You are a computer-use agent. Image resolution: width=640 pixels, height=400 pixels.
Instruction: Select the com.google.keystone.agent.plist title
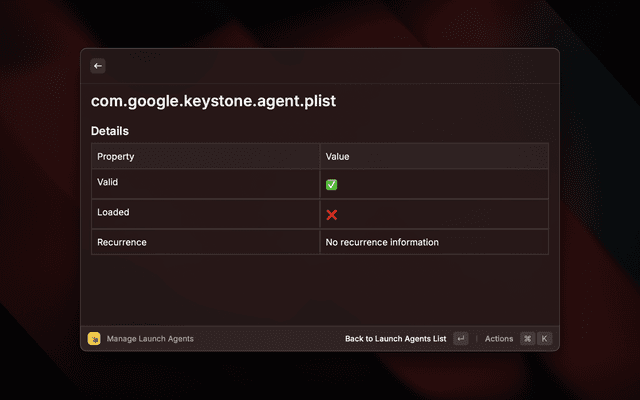coord(213,101)
